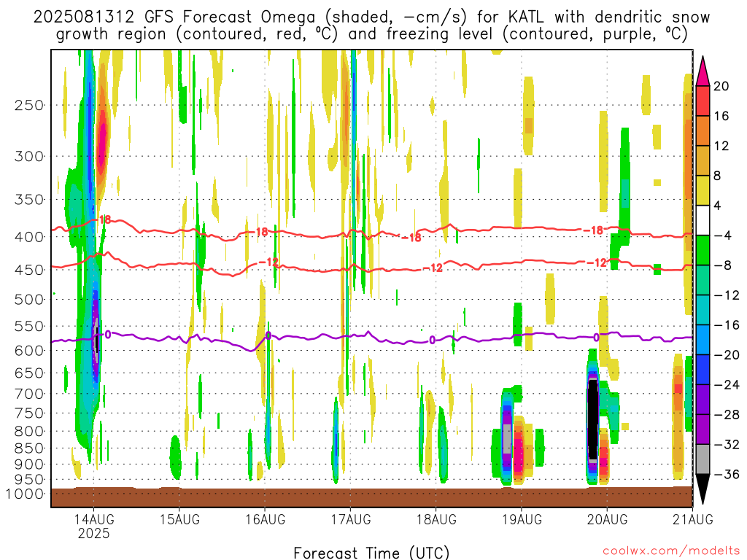Click the colorbar '16' value label
Viewport: 747px width, 560px height.
pyautogui.click(x=721, y=116)
